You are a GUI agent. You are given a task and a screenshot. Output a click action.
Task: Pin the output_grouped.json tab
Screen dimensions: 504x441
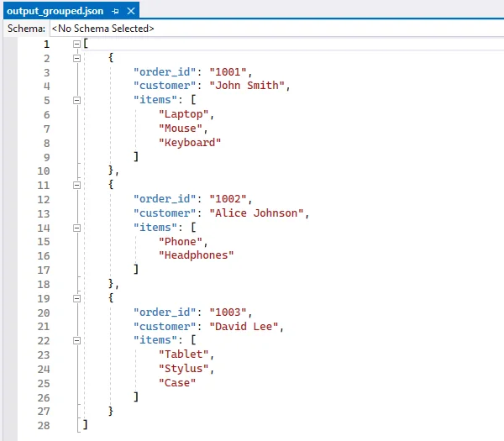(115, 11)
